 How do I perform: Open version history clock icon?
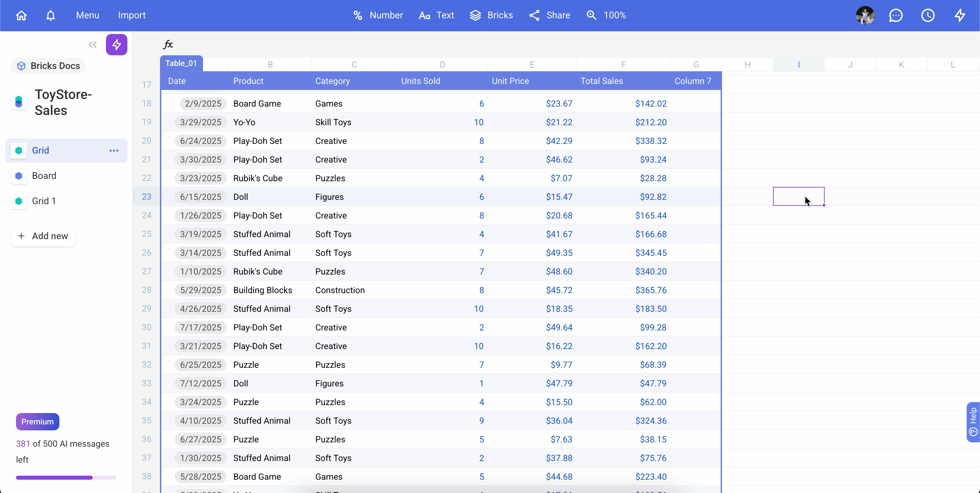click(x=927, y=15)
